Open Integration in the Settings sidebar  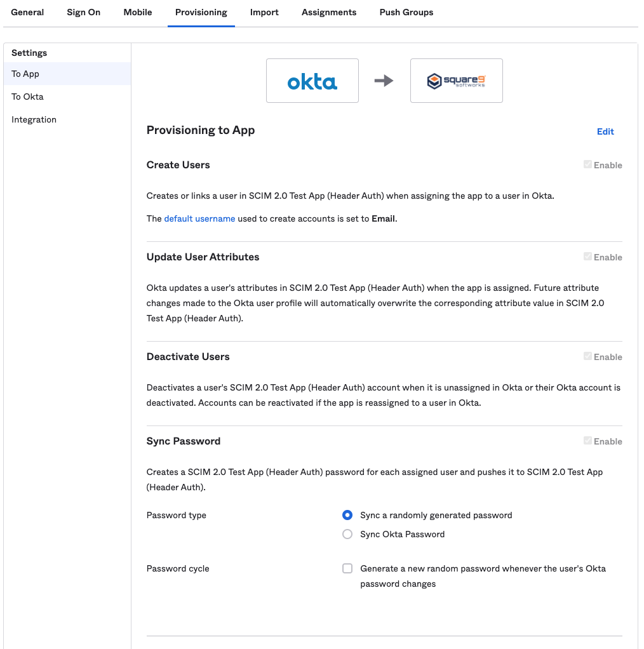click(34, 119)
